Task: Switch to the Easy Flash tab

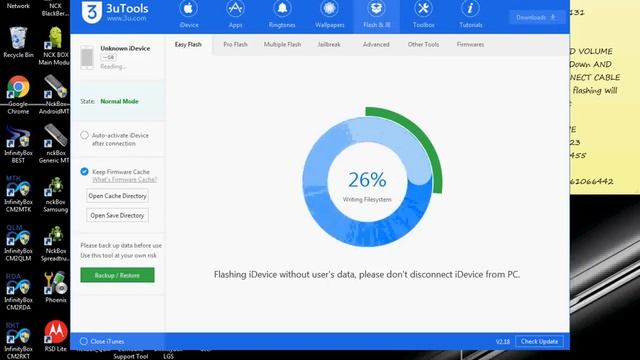Action: 188,44
